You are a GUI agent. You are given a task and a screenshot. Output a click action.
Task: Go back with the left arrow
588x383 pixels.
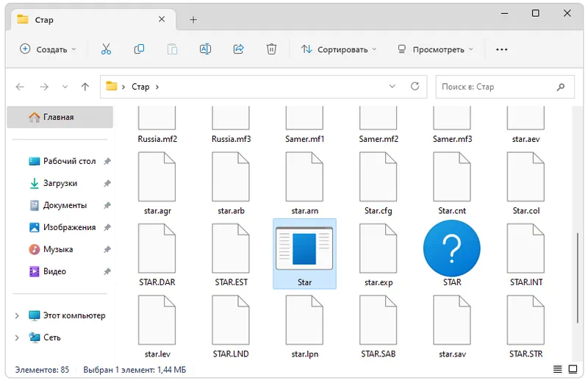[20, 87]
